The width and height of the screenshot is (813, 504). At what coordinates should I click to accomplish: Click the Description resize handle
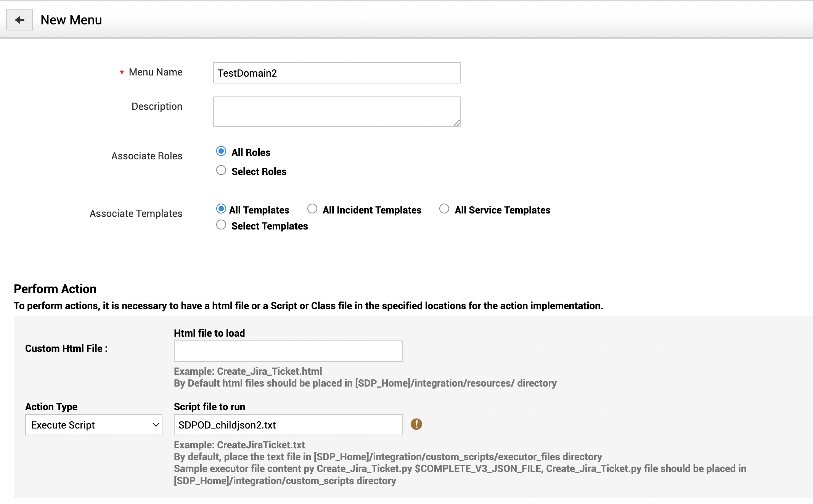pyautogui.click(x=456, y=123)
